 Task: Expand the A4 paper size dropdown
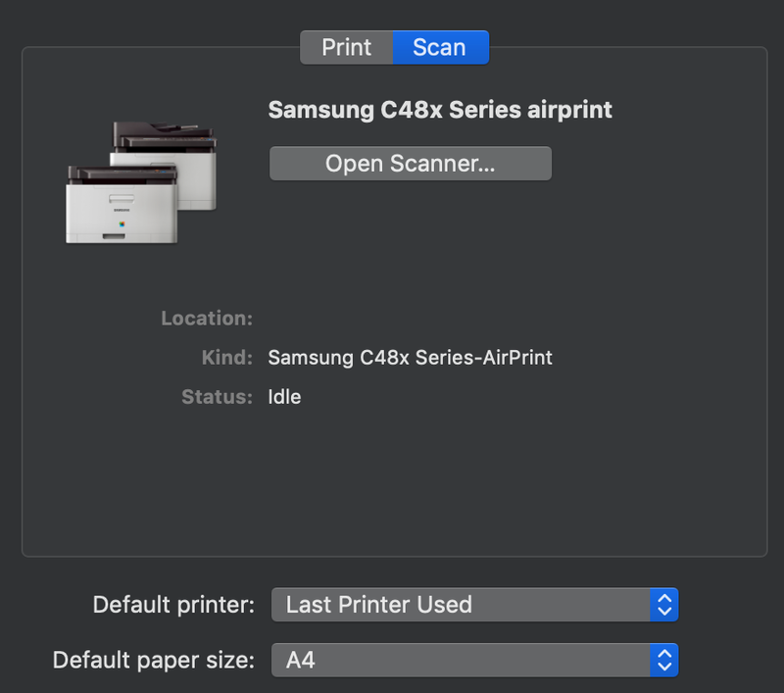tap(461, 660)
